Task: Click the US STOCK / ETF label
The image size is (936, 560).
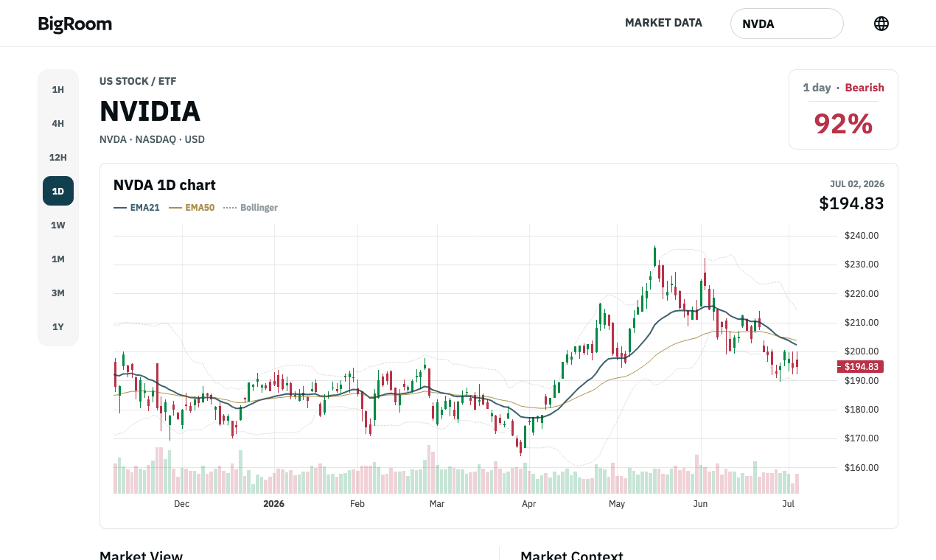Action: [x=138, y=81]
